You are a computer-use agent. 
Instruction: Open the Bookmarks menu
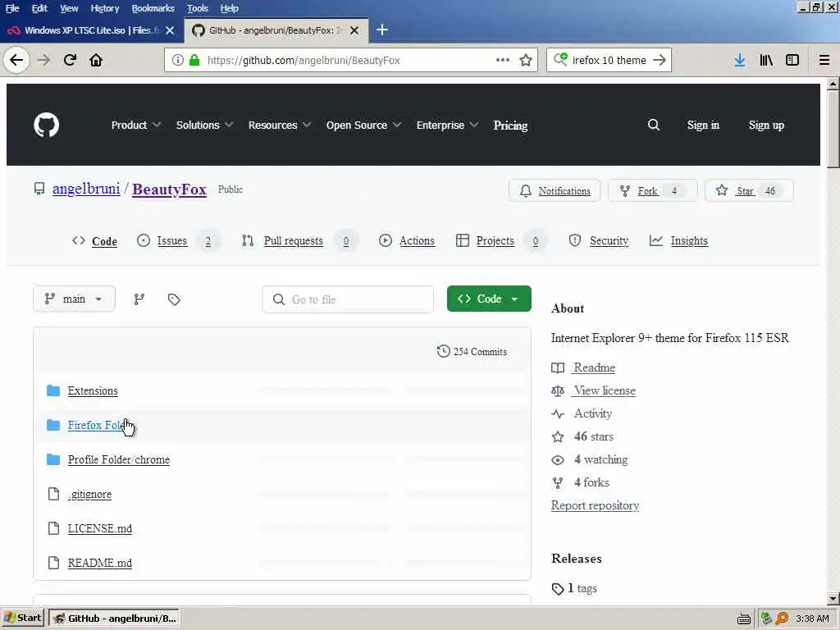153,8
